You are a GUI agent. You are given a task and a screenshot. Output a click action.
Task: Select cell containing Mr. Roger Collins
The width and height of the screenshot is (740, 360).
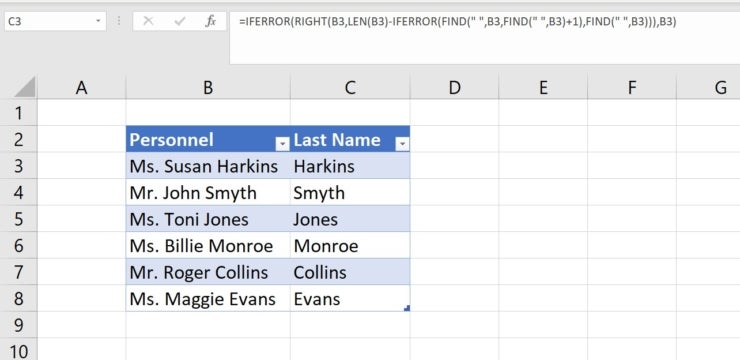[x=208, y=272]
